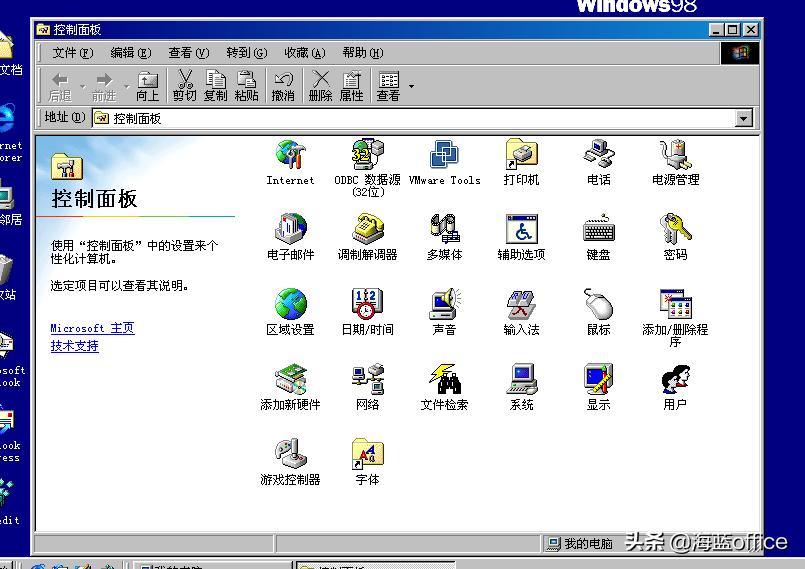Open the 输入法 input method icon
This screenshot has height=569, width=805.
click(522, 312)
